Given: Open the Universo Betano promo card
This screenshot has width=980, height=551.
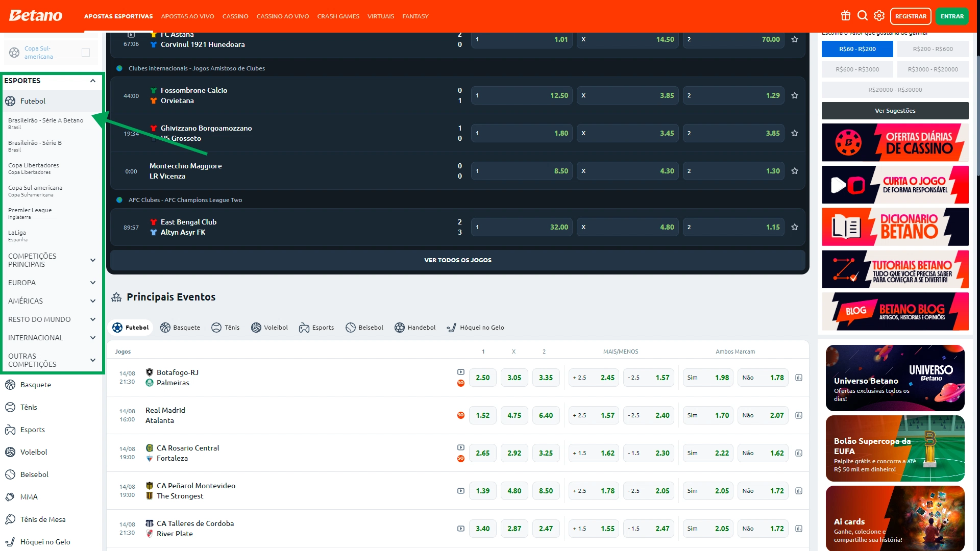Looking at the screenshot, I should pos(895,378).
